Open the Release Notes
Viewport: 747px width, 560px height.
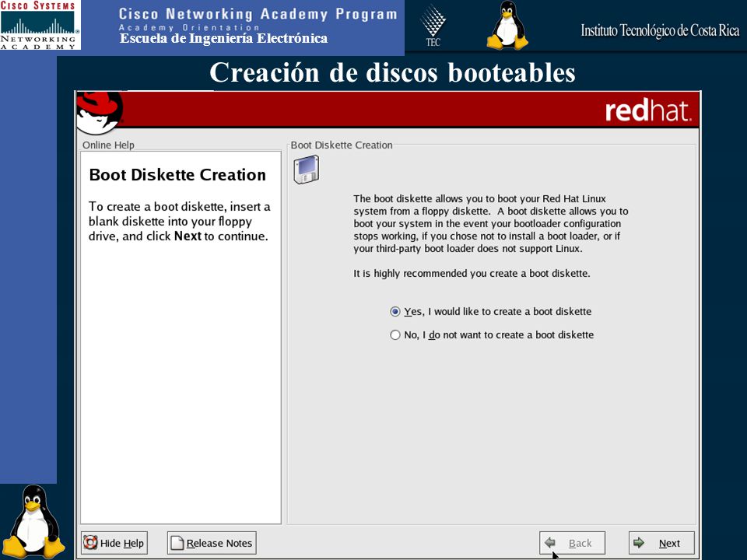coord(212,543)
